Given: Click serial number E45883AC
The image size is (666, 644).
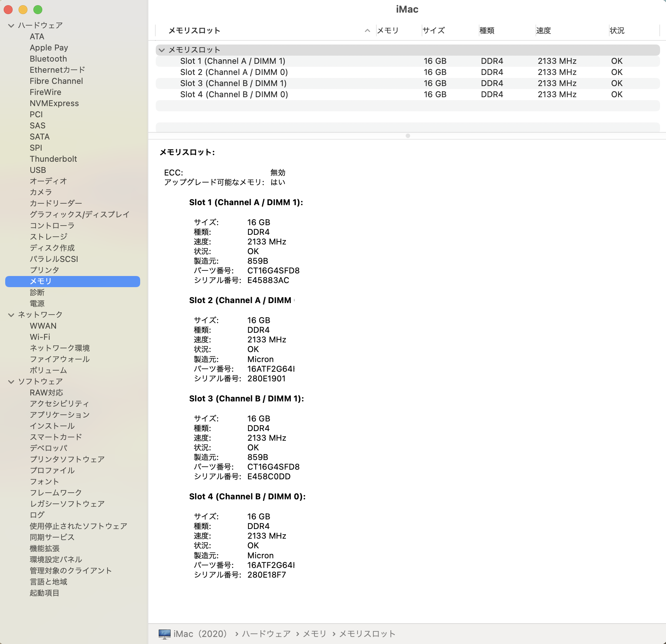Looking at the screenshot, I should (268, 280).
